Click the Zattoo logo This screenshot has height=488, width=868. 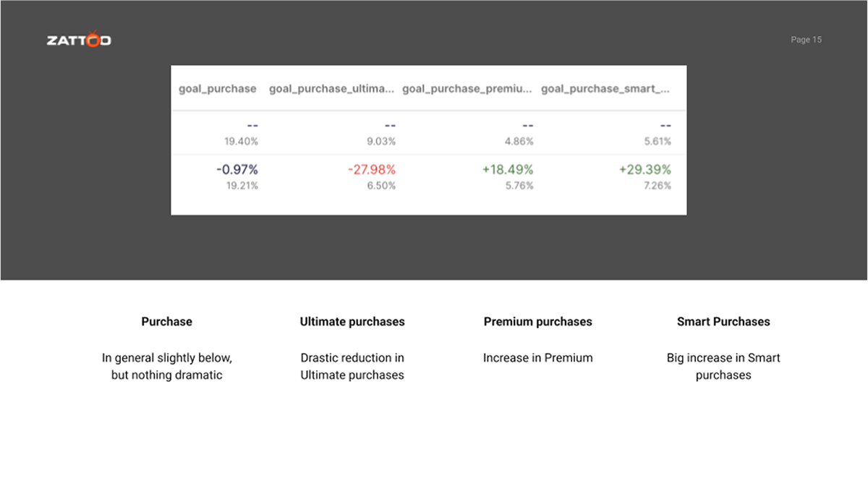79,40
